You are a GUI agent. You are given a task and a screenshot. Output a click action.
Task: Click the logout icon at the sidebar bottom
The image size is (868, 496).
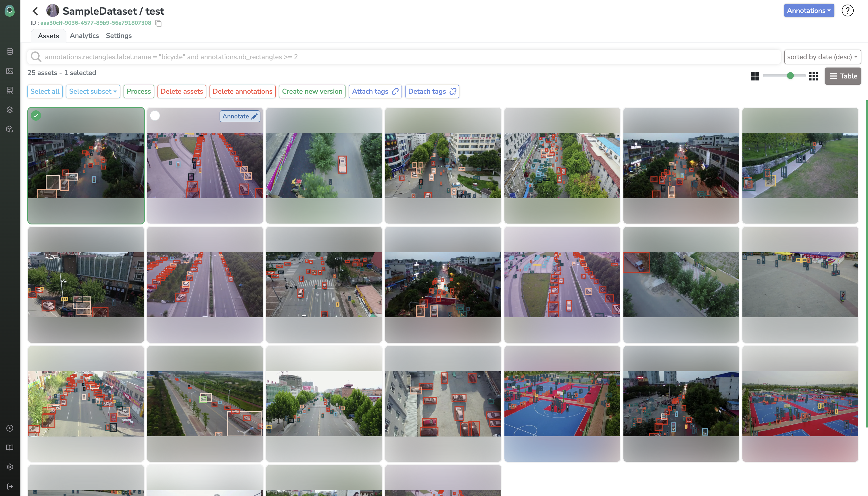10,486
